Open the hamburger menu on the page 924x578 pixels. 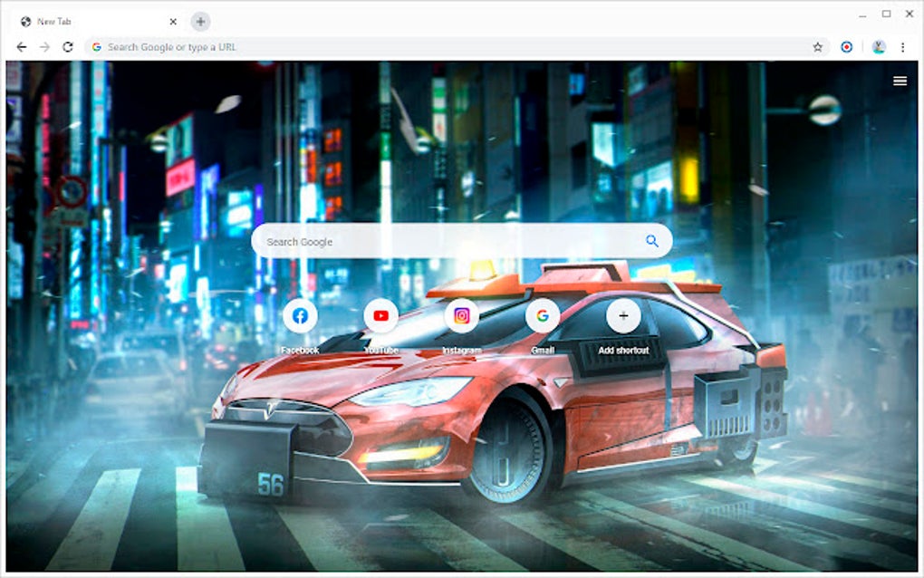[900, 81]
